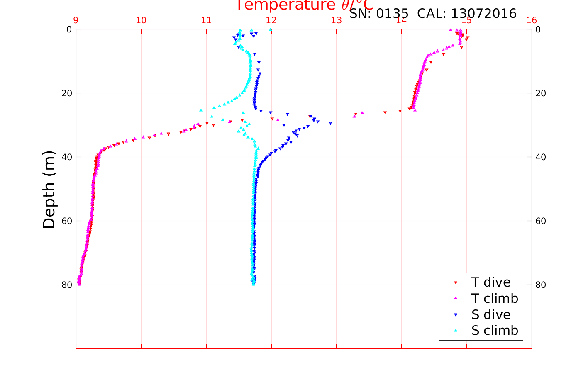The height and width of the screenshot is (392, 588).
Task: Select the 'T dive' legend label
Action: [x=491, y=282]
